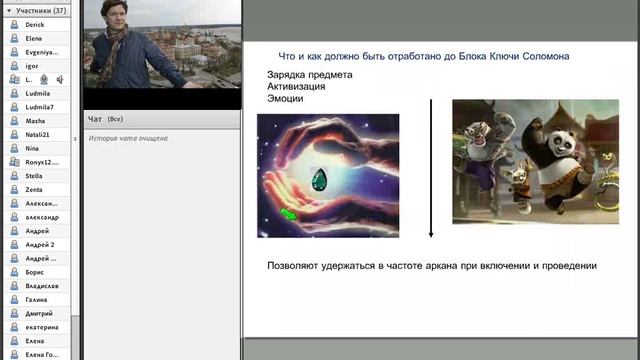The image size is (640, 360).
Task: Click the user icon next to Masha
Action: [14, 121]
